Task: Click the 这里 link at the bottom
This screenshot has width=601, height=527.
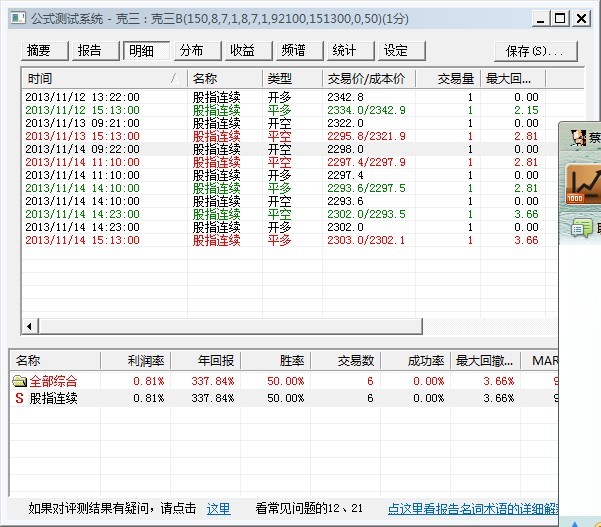Action: coord(218,508)
